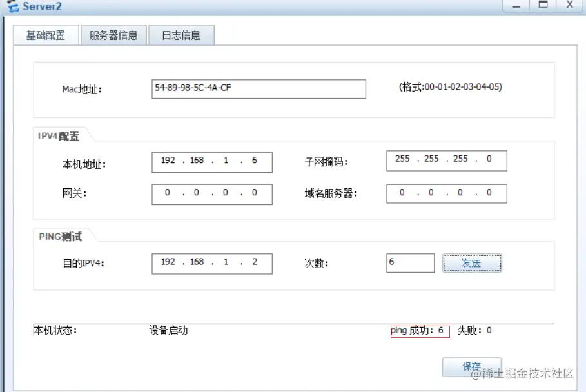Image resolution: width=586 pixels, height=392 pixels.
Task: Maximize the Server2 window
Action: point(543,5)
